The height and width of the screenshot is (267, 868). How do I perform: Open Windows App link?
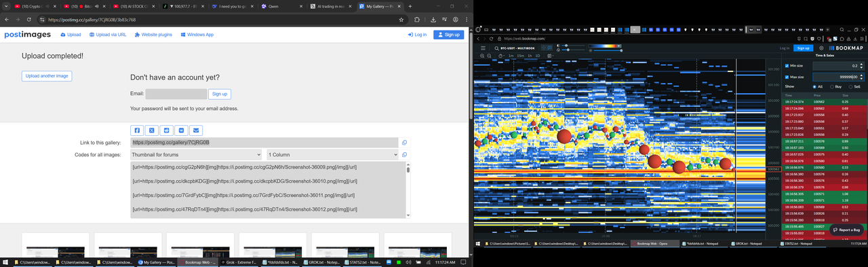(197, 35)
